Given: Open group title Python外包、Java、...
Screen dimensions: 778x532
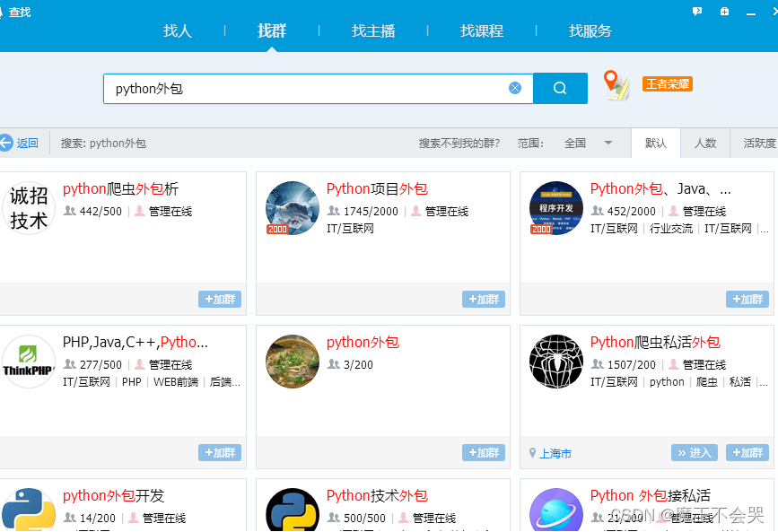Looking at the screenshot, I should point(660,189).
